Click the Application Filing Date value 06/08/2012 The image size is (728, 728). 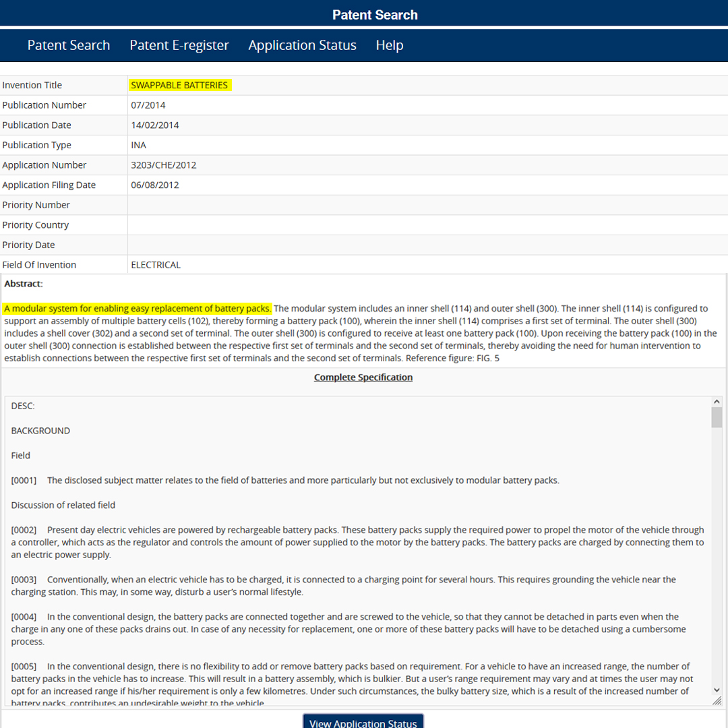click(154, 185)
